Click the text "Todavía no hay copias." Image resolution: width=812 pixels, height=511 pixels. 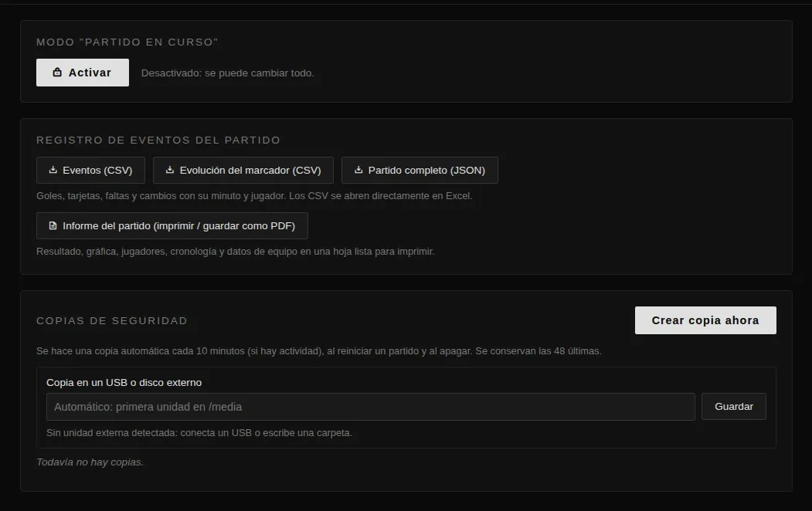pyautogui.click(x=90, y=462)
